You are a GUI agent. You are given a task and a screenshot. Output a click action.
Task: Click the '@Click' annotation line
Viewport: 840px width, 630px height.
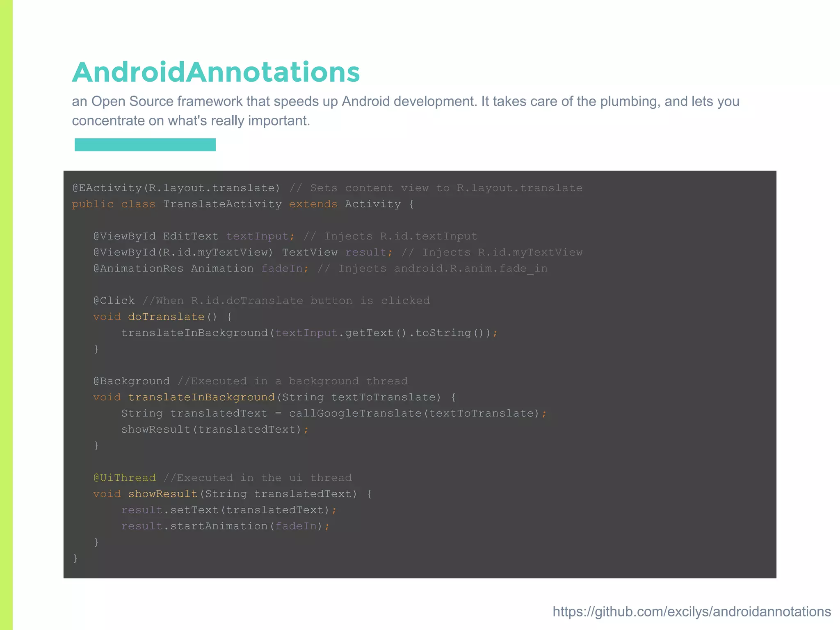tap(261, 301)
